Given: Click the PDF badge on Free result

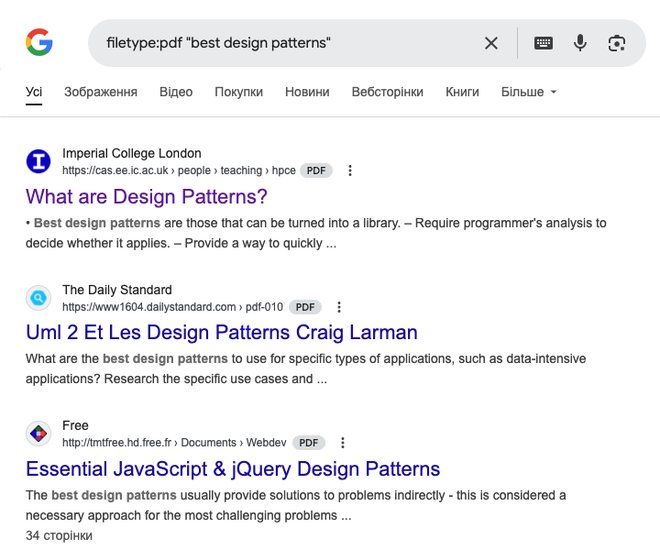Looking at the screenshot, I should pyautogui.click(x=309, y=443).
